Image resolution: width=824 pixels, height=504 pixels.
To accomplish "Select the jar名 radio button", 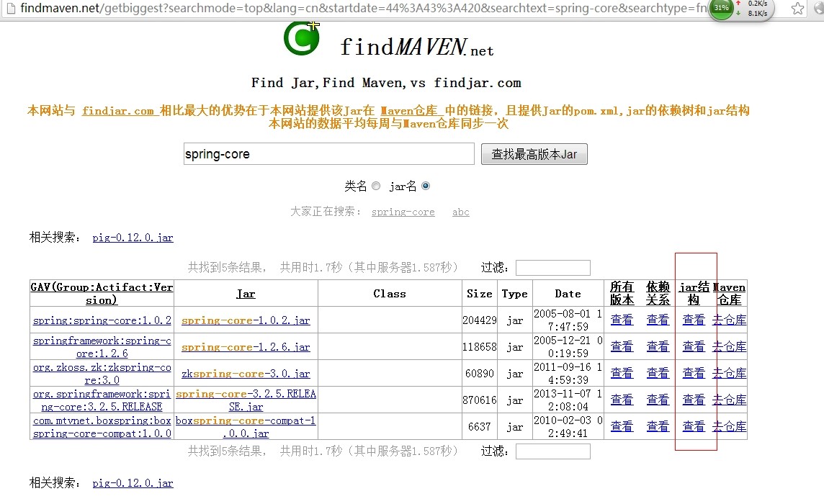I will 426,186.
